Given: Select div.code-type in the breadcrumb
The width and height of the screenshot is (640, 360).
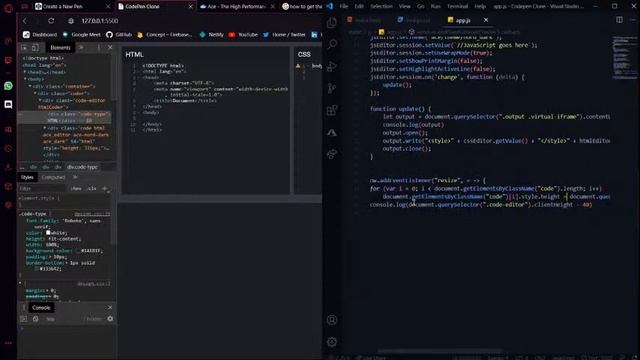Looking at the screenshot, I should (x=82, y=167).
